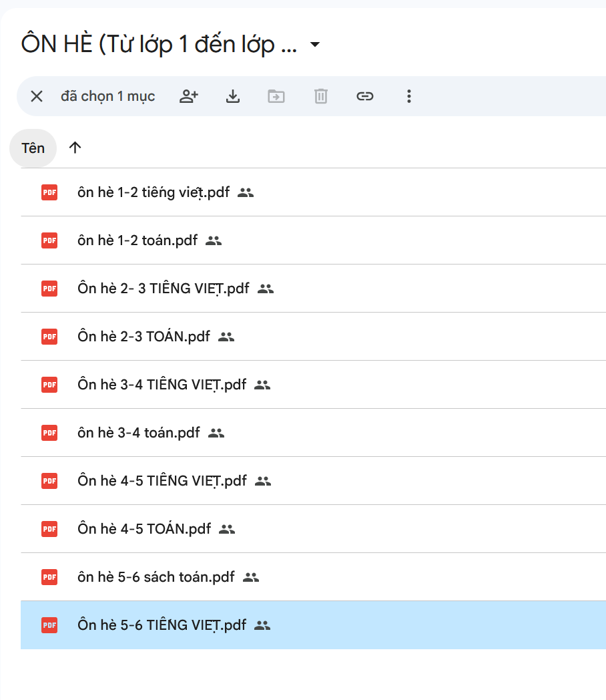
Task: Open Ôn hè 3-4 TIẾNG VIỆT.pdf
Action: 162,385
